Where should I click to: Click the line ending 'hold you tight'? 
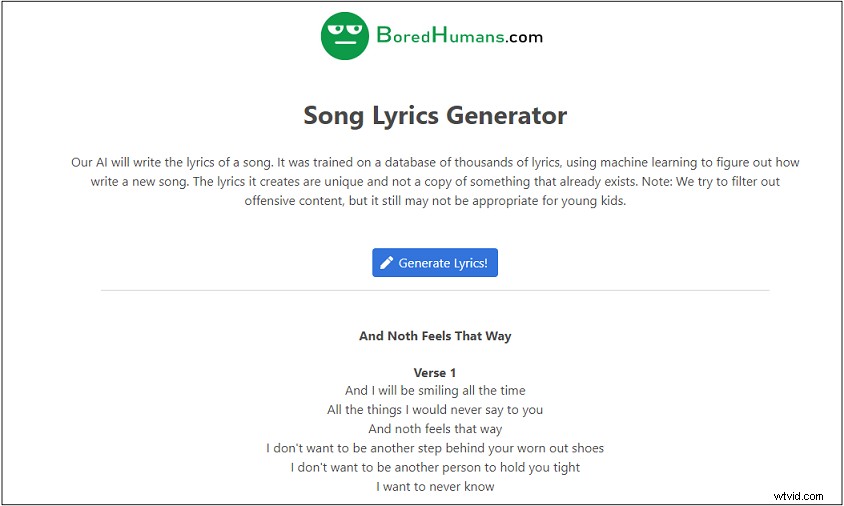click(435, 467)
